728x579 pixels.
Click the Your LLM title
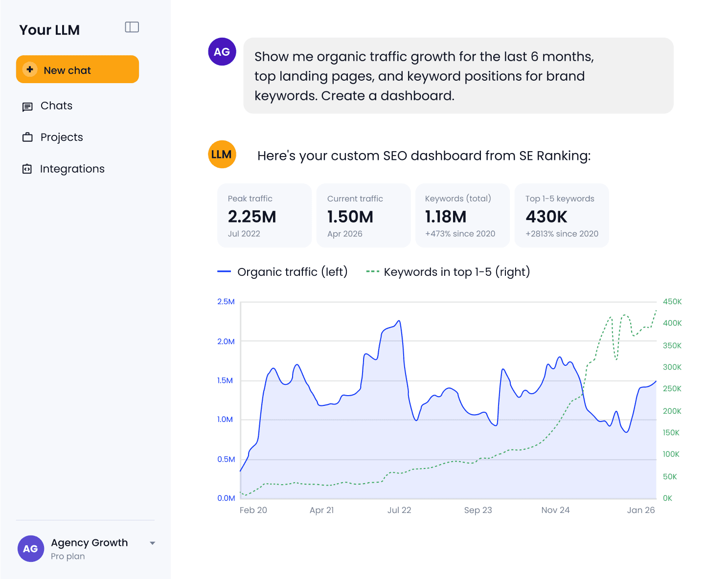point(49,30)
